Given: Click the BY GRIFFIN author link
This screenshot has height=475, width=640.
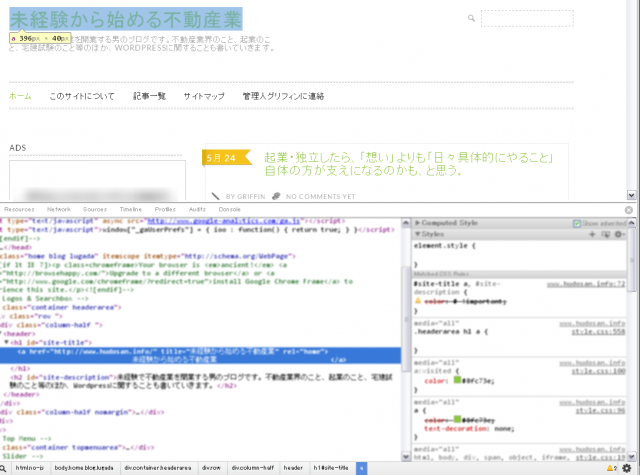Looking at the screenshot, I should coord(246,196).
